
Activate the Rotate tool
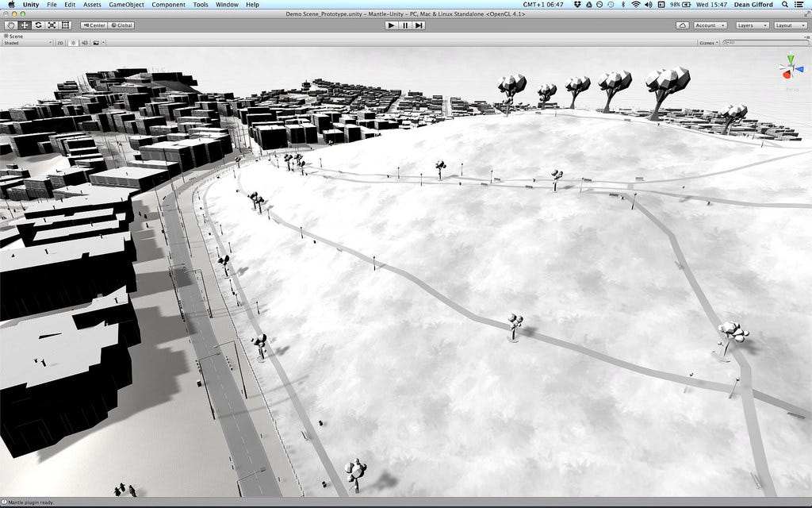(37, 25)
